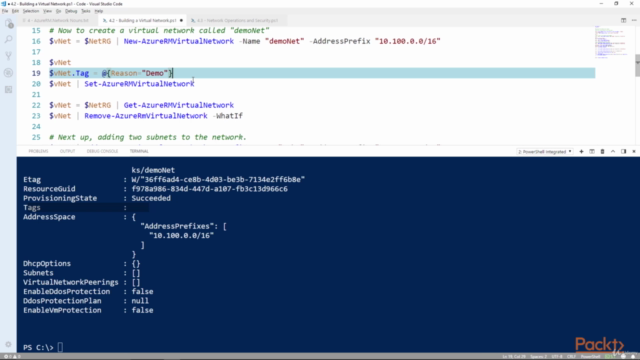Click the ProvisioningState Succeeded value in terminal
The width and height of the screenshot is (640, 360).
pyautogui.click(x=151, y=198)
